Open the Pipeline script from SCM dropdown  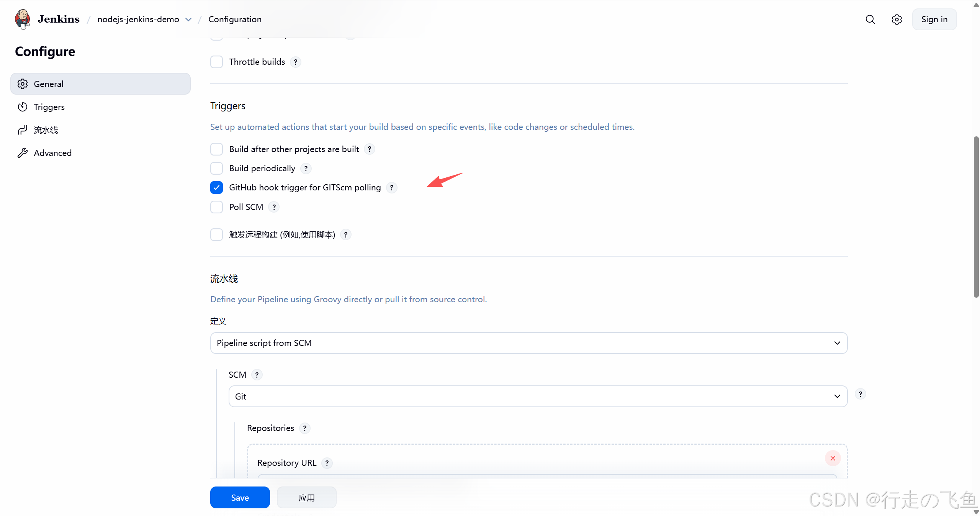click(x=529, y=343)
